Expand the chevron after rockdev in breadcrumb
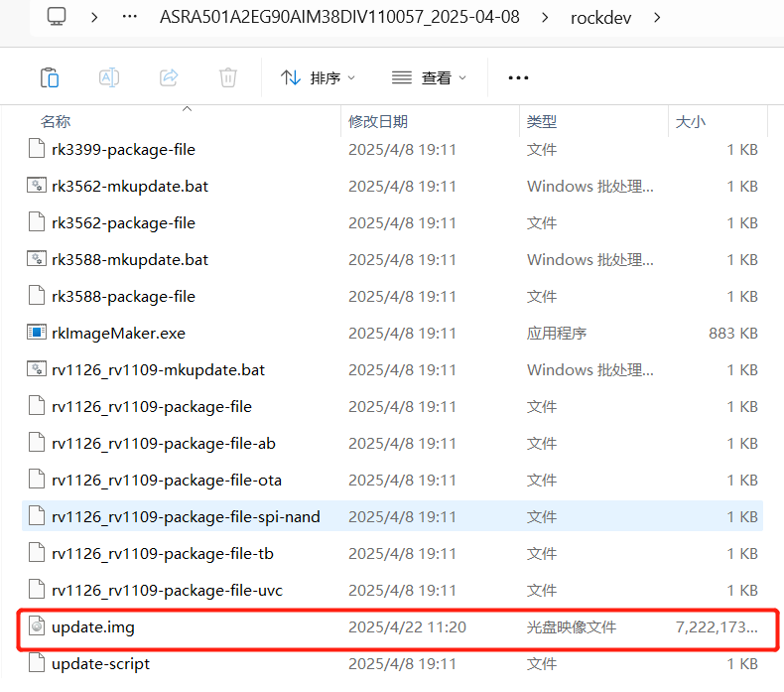Image resolution: width=784 pixels, height=692 pixels. pos(657,17)
